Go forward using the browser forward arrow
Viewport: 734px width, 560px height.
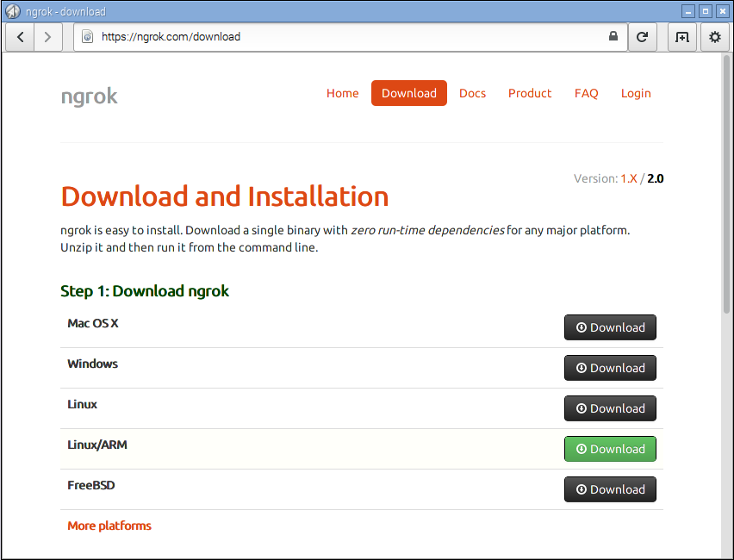point(47,36)
